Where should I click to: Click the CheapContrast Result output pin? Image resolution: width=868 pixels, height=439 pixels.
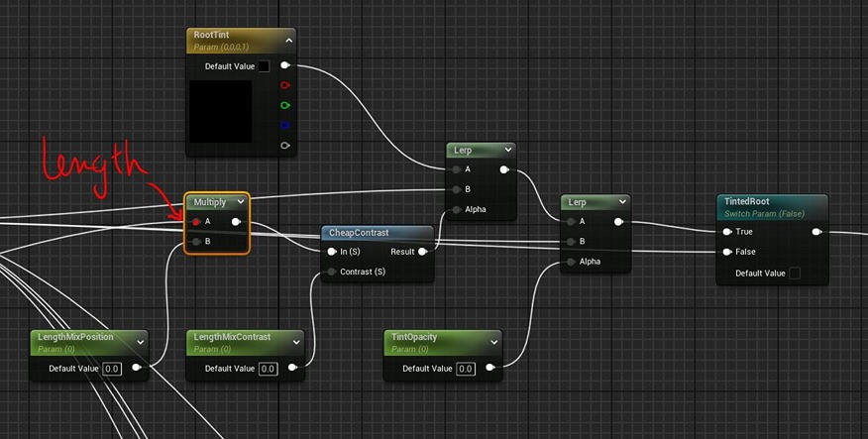click(422, 252)
